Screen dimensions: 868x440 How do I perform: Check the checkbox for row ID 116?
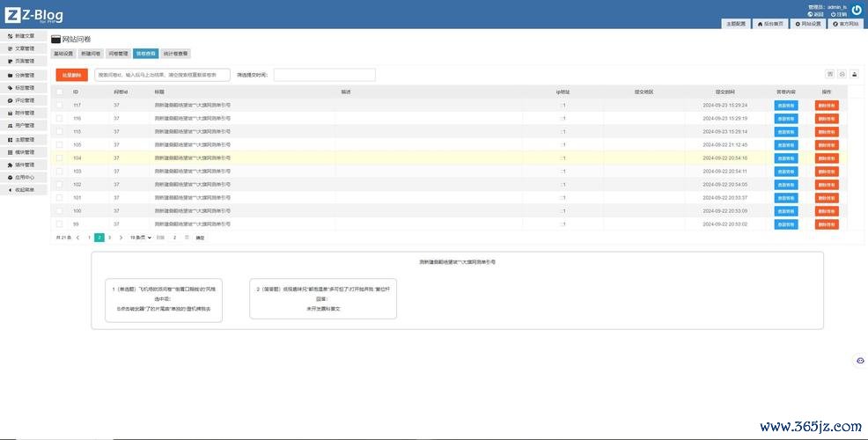click(x=59, y=119)
